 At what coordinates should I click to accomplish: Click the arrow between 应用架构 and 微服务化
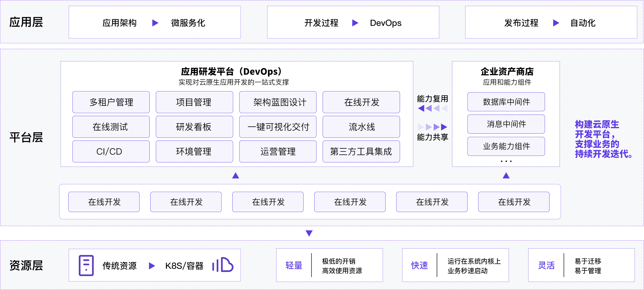[155, 23]
